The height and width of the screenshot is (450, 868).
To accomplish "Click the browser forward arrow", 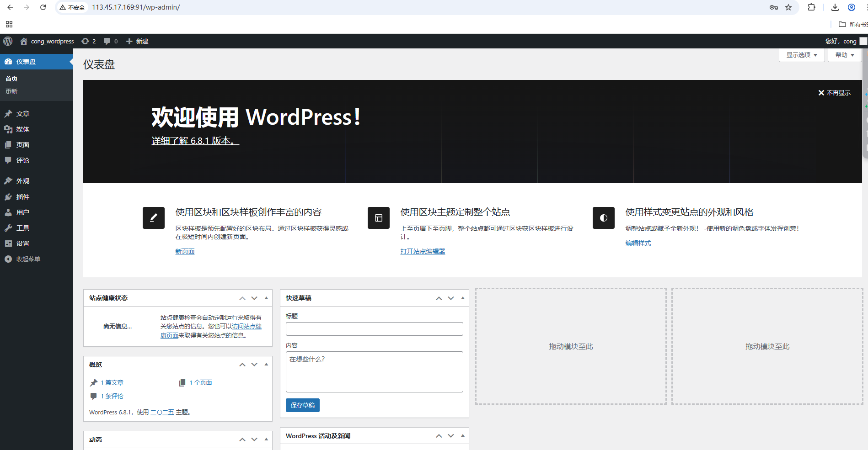I will pos(27,7).
